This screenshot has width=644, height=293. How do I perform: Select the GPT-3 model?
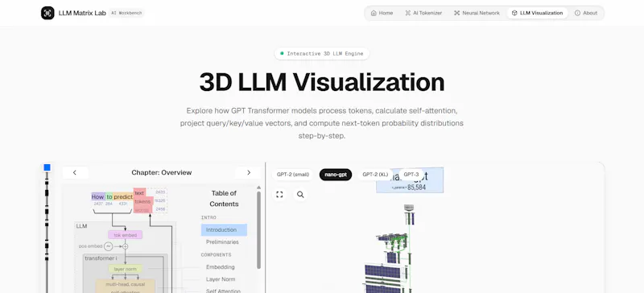tap(411, 175)
